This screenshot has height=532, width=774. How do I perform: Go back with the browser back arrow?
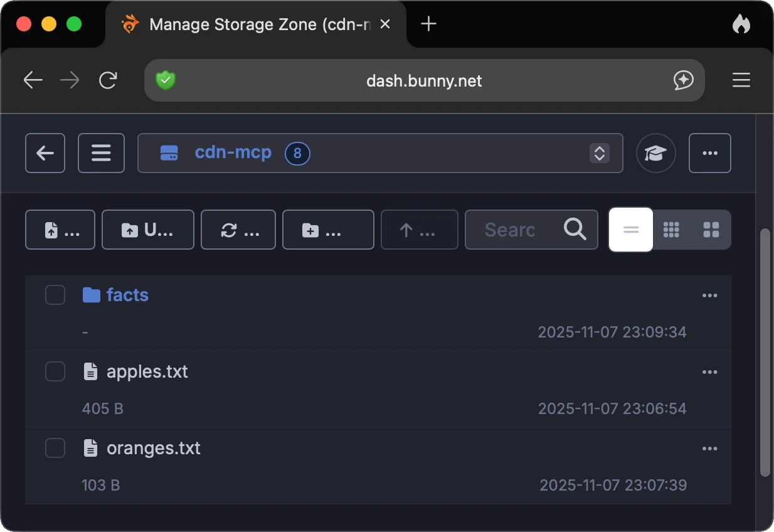coord(33,80)
